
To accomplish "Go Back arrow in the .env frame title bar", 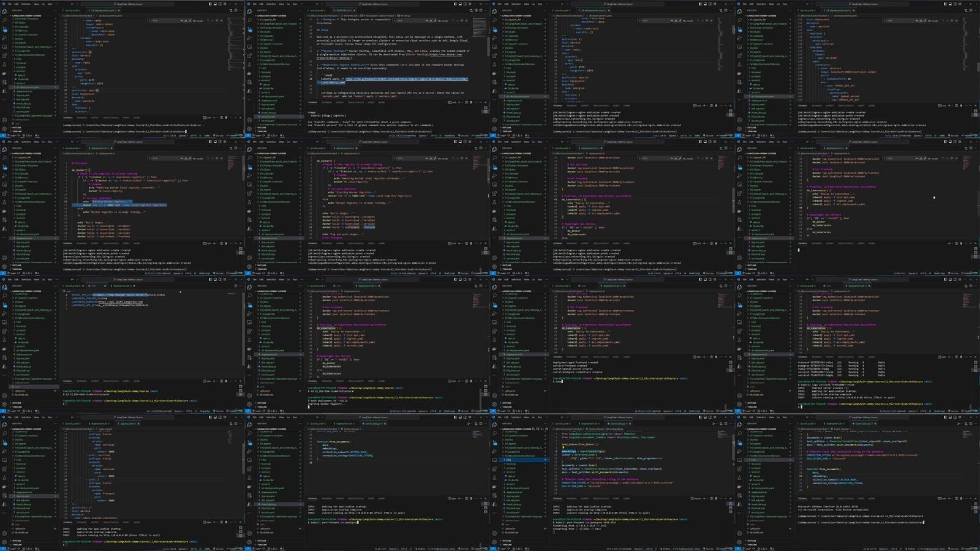I will [x=72, y=279].
